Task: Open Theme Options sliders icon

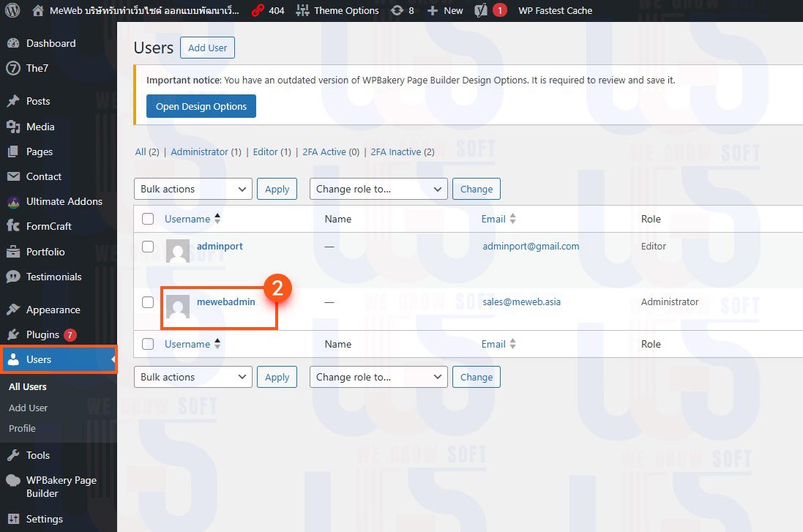Action: point(302,10)
